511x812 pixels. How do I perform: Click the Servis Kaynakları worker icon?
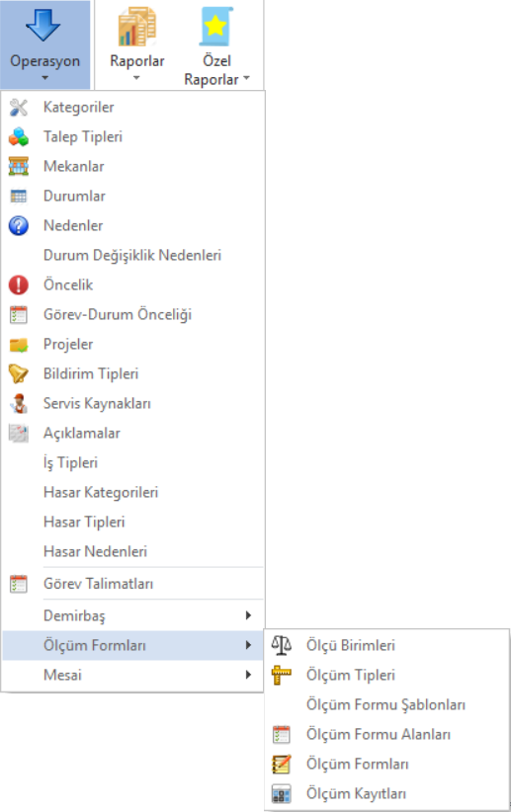click(19, 403)
